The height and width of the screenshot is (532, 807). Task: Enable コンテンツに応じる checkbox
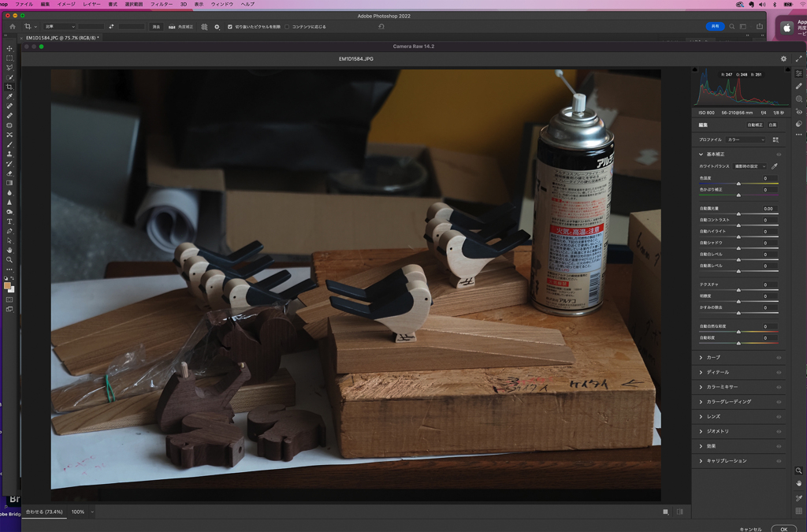(287, 26)
